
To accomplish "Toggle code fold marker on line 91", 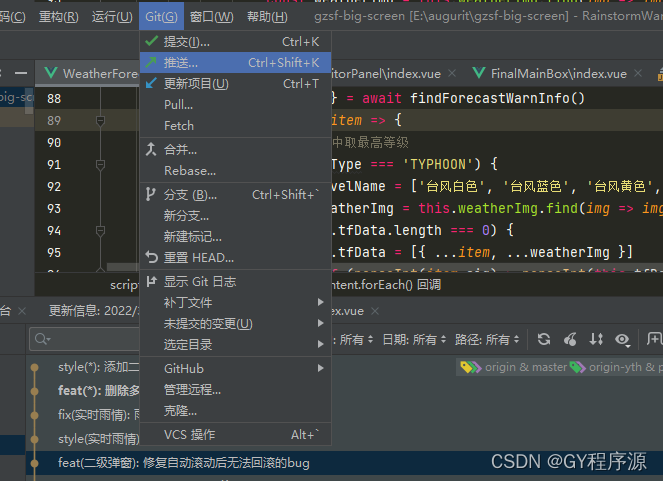I will pyautogui.click(x=100, y=165).
